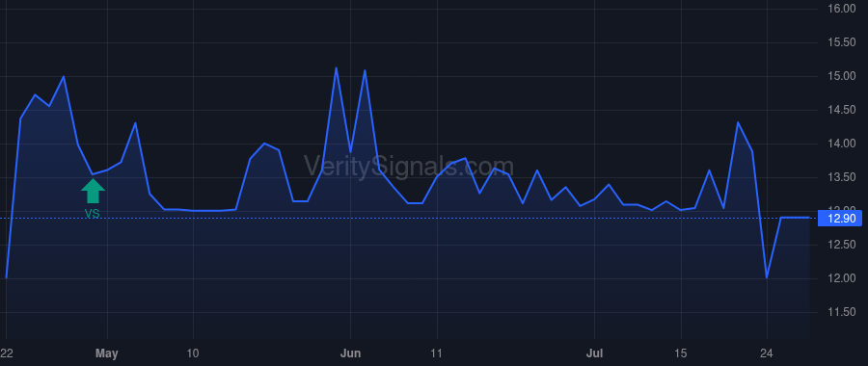Click the green VS signal arrow marker
The height and width of the screenshot is (366, 868).
click(x=93, y=191)
